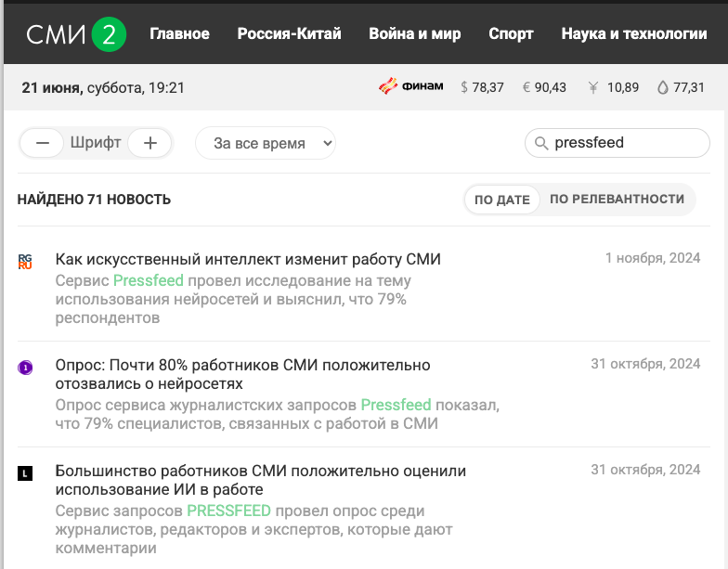Image resolution: width=728 pixels, height=569 pixels.
Task: Click the date 1 ноября, 2024
Action: tap(652, 258)
